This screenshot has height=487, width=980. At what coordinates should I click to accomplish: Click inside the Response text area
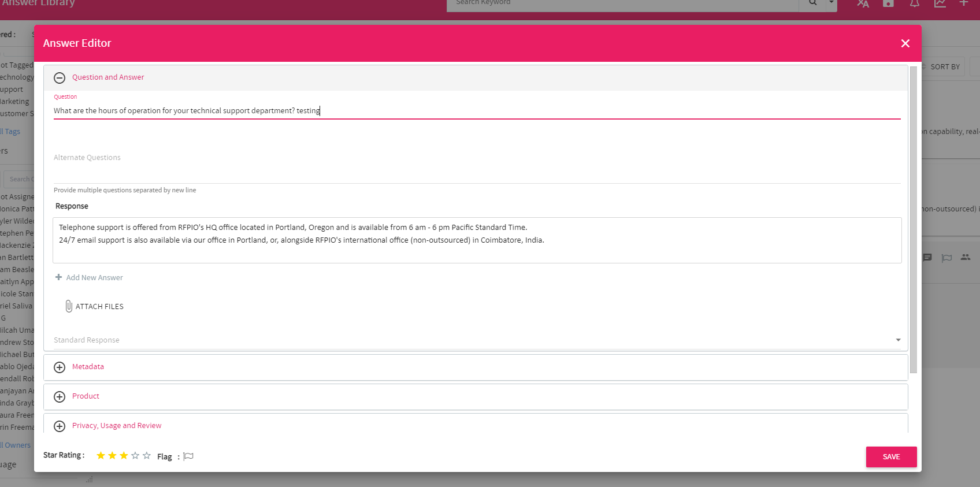tap(477, 240)
